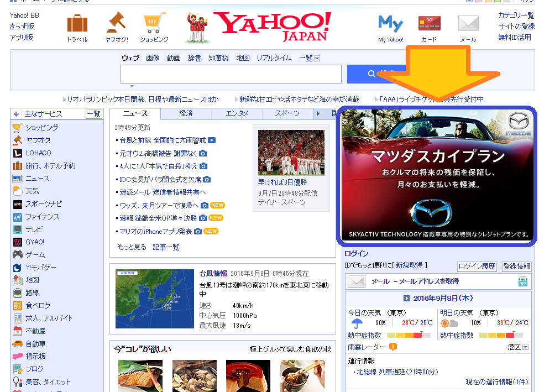Switch to the 経済 tab
Viewport: 539px width, 392px height.
coord(186,113)
